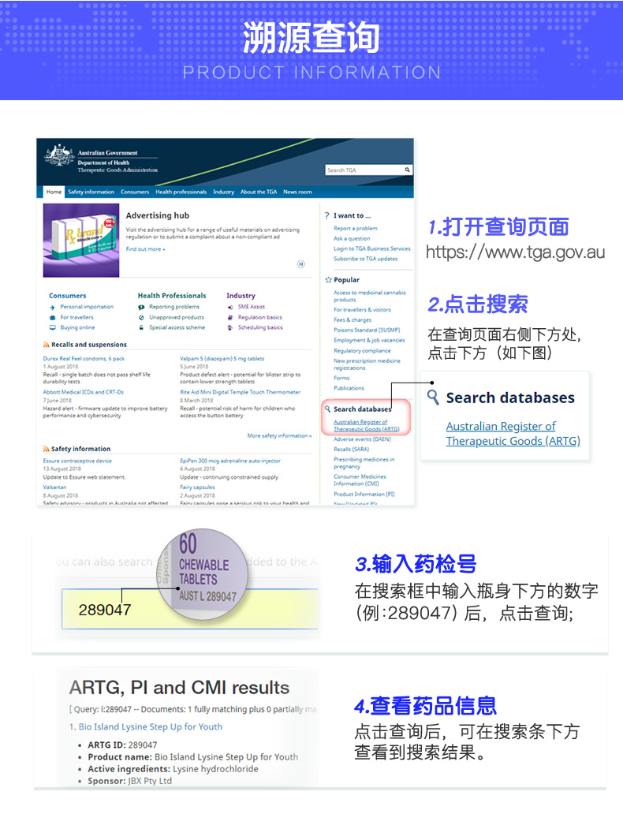Click the arrow icon beside Personal importation
623x840 pixels.
tap(53, 307)
